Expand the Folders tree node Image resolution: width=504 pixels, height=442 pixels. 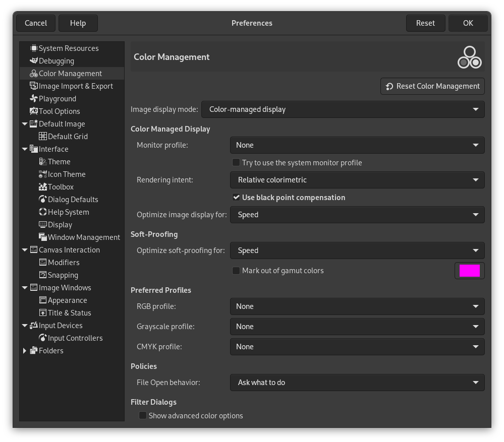[x=25, y=350]
